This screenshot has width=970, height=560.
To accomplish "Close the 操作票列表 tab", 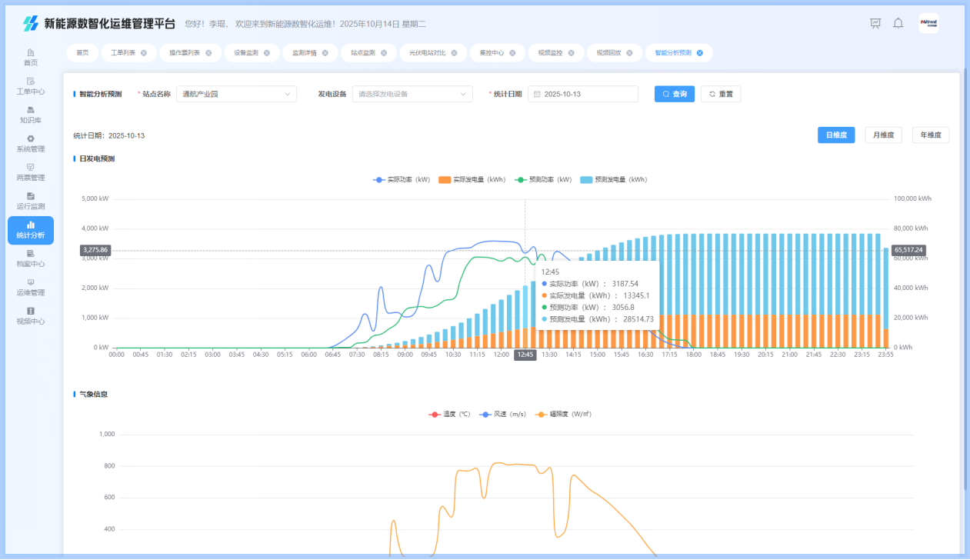I will (x=208, y=53).
